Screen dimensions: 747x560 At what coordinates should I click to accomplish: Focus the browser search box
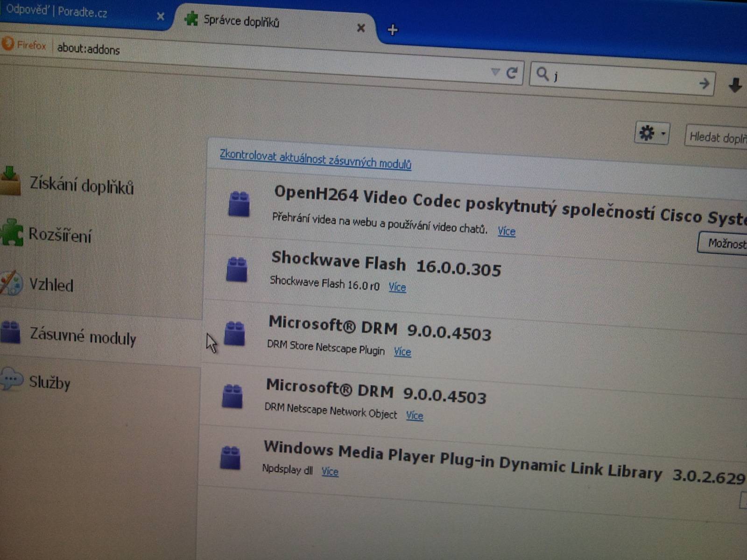pyautogui.click(x=623, y=78)
